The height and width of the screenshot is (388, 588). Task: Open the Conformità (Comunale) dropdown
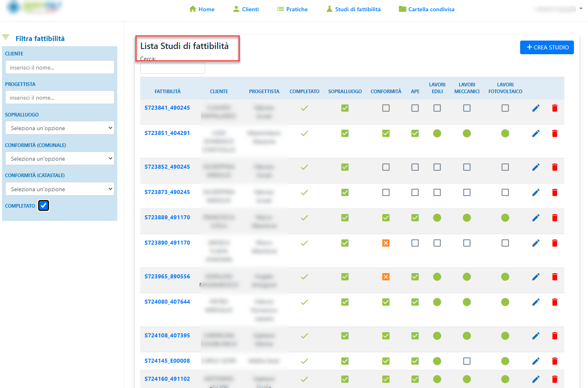[60, 159]
